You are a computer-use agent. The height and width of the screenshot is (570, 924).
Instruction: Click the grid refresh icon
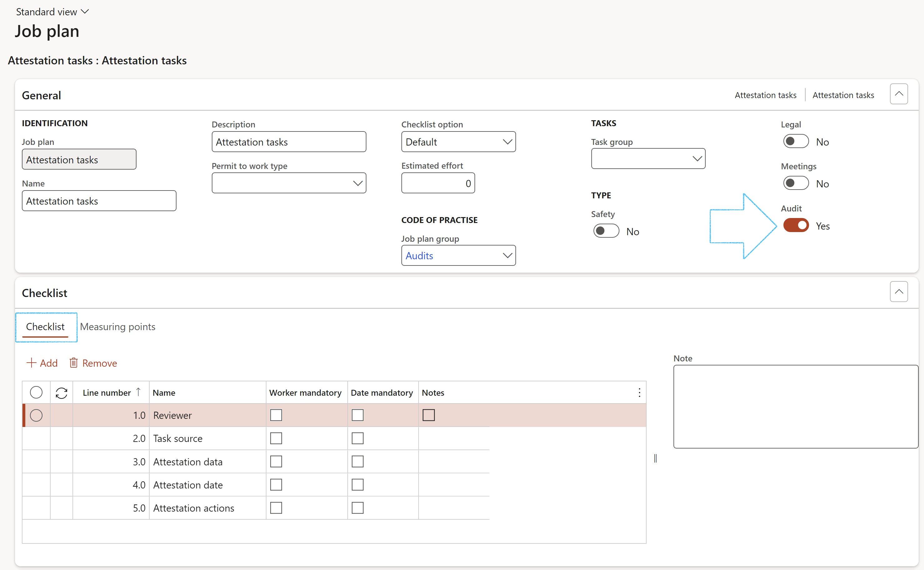tap(62, 393)
